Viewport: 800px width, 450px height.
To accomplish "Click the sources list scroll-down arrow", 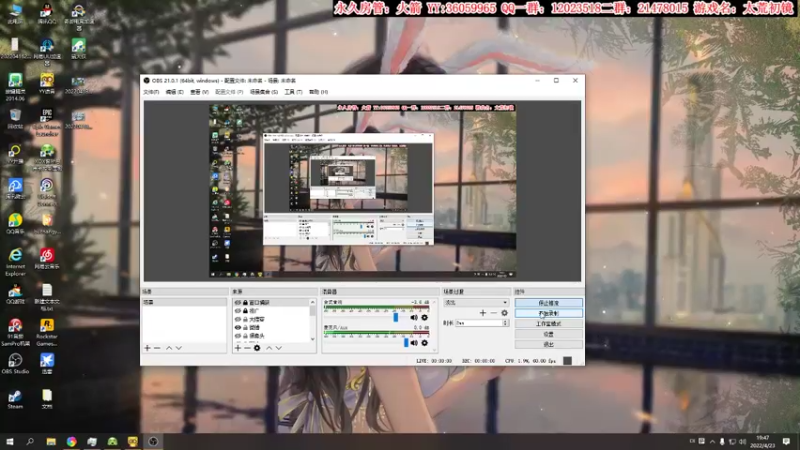I will pos(313,339).
